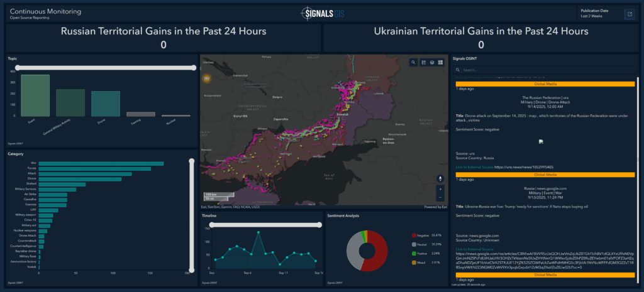
Task: Open the map layers list
Action: pyautogui.click(x=432, y=62)
